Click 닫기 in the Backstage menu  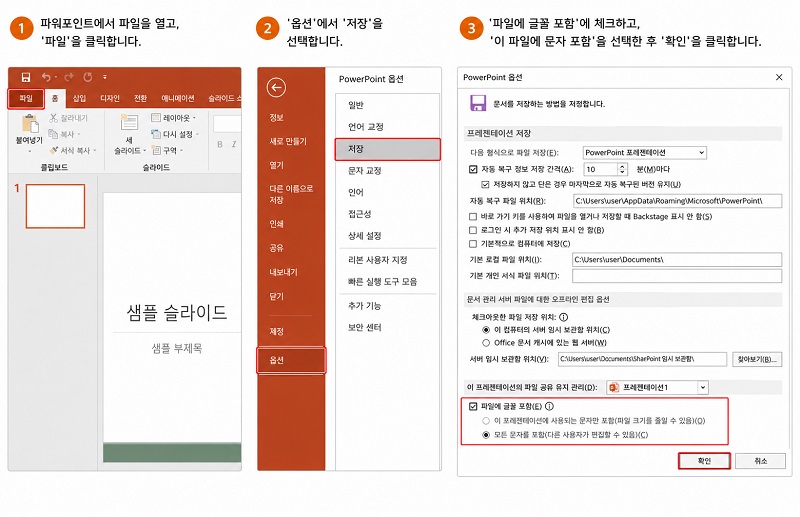(276, 296)
